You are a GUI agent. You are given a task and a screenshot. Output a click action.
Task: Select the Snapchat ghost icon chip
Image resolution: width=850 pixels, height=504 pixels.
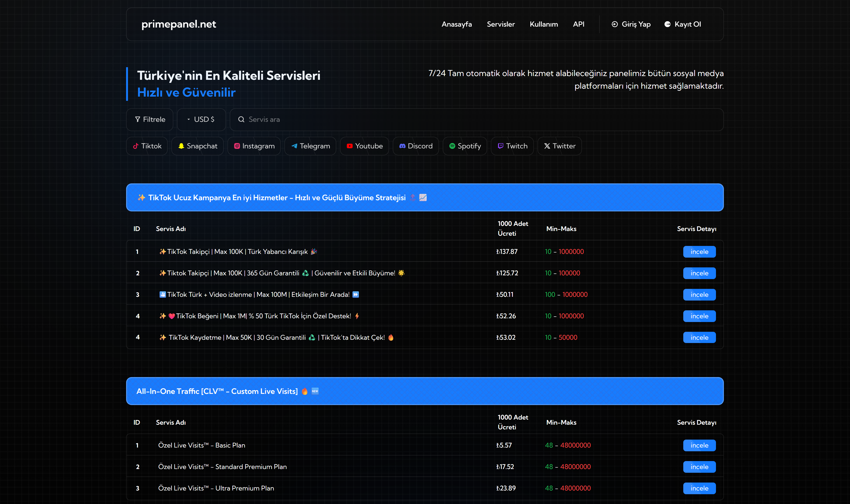click(x=198, y=146)
